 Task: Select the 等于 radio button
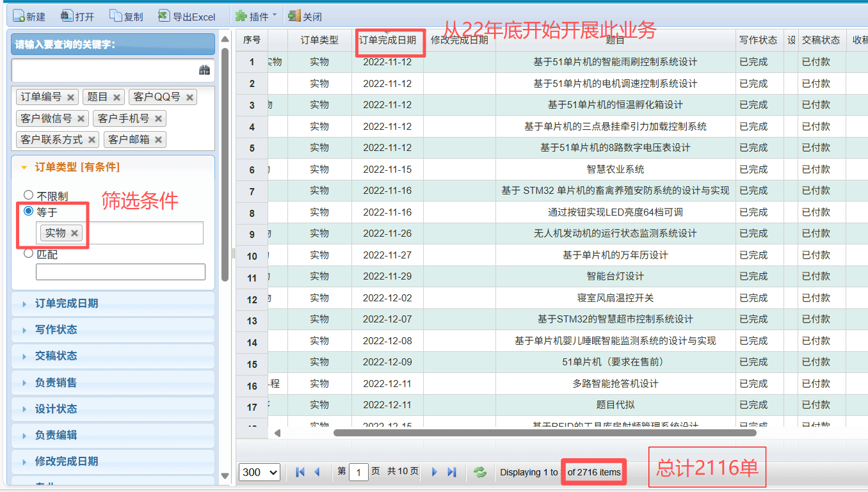click(x=29, y=211)
